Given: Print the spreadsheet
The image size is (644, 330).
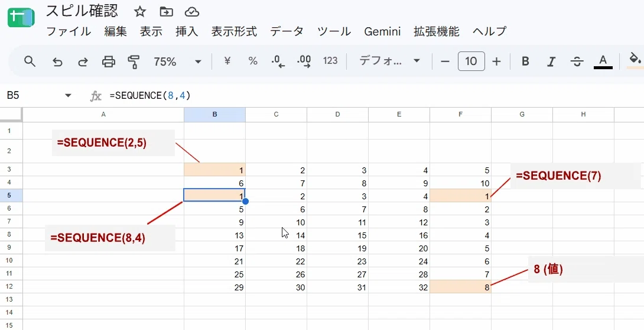Looking at the screenshot, I should tap(109, 62).
